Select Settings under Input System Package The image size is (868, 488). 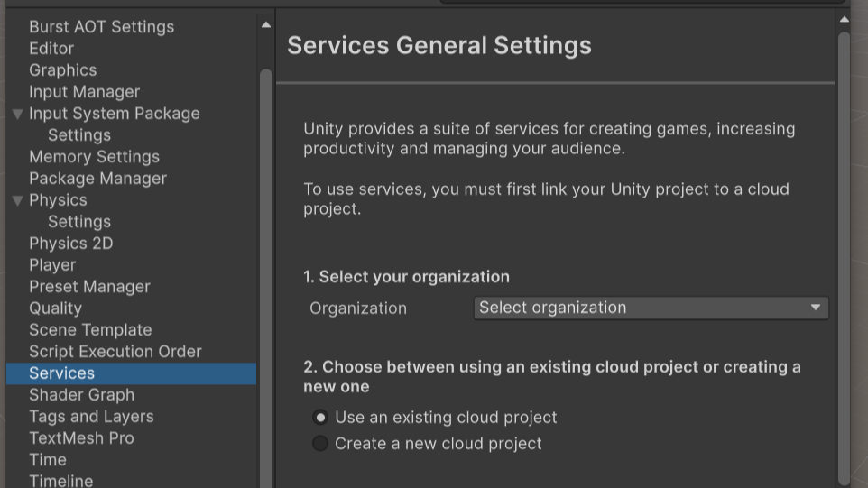(79, 135)
